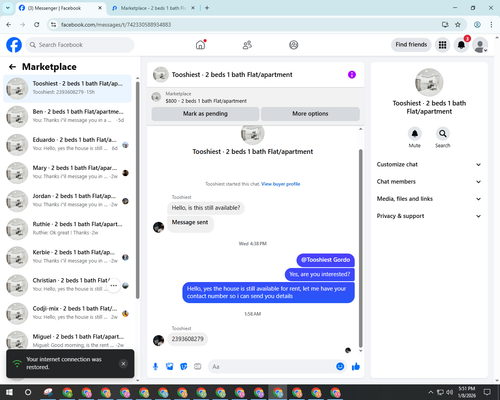
Task: Click Find friends button
Action: pos(411,45)
